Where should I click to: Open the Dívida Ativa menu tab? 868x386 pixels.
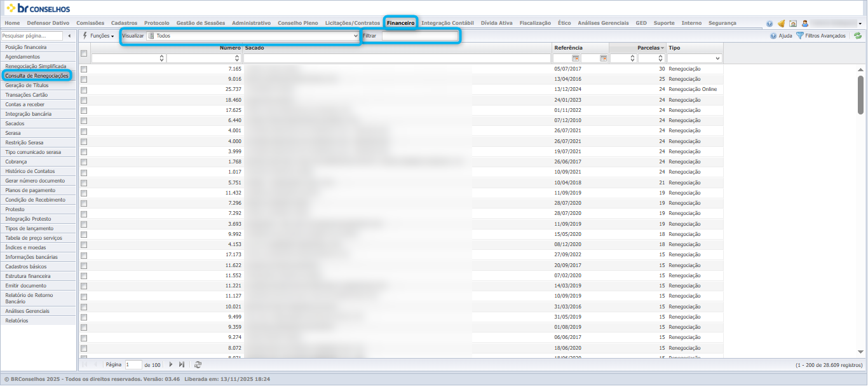497,23
